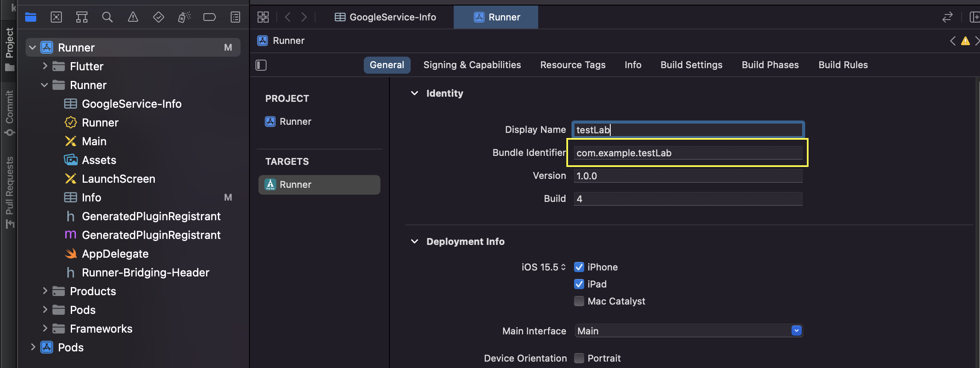
Task: Open the Issue navigator warning icon
Action: (133, 17)
